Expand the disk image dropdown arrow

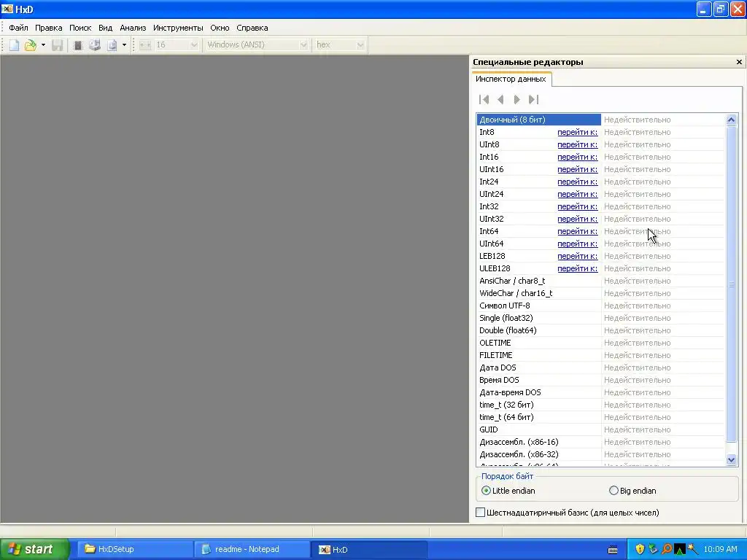click(x=124, y=44)
